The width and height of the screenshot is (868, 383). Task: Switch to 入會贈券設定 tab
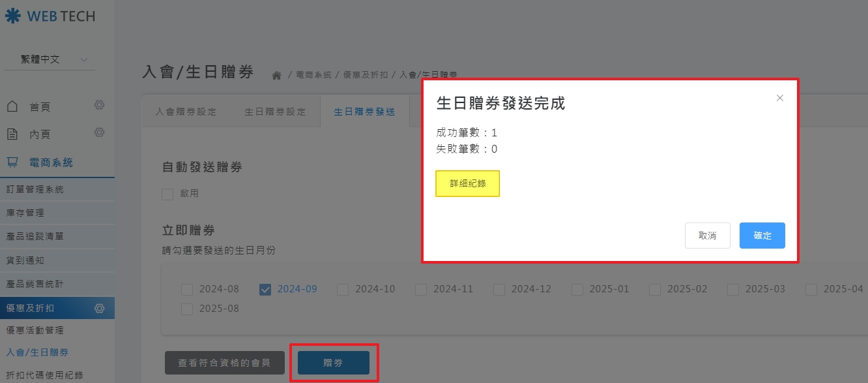click(186, 112)
